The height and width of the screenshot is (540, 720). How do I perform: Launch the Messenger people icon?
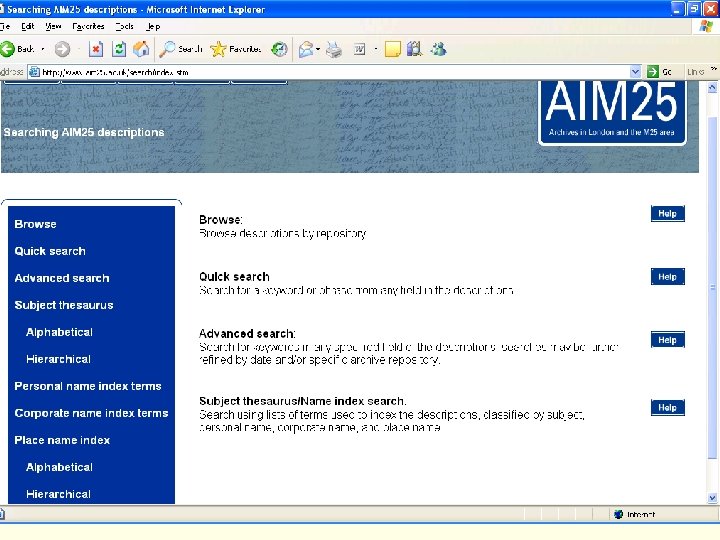point(439,49)
